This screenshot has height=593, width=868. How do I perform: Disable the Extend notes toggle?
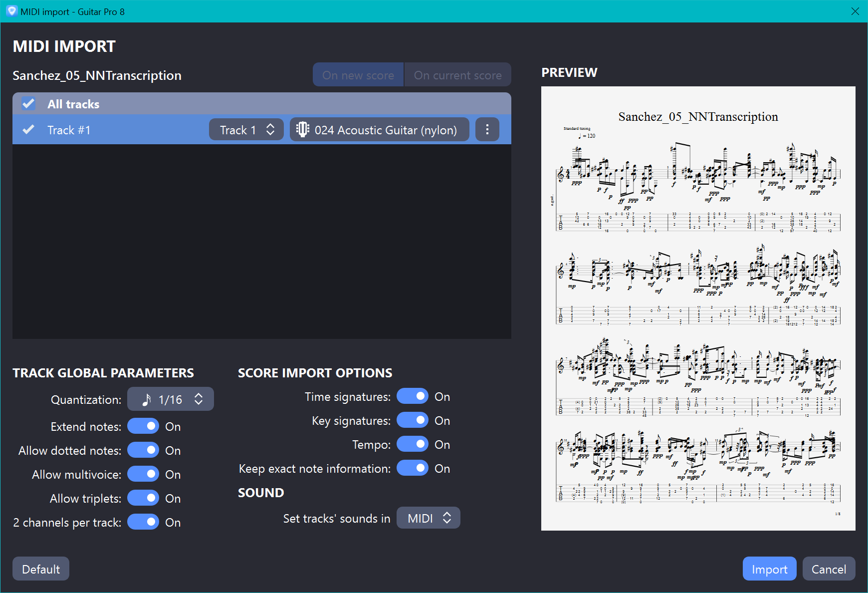click(143, 426)
